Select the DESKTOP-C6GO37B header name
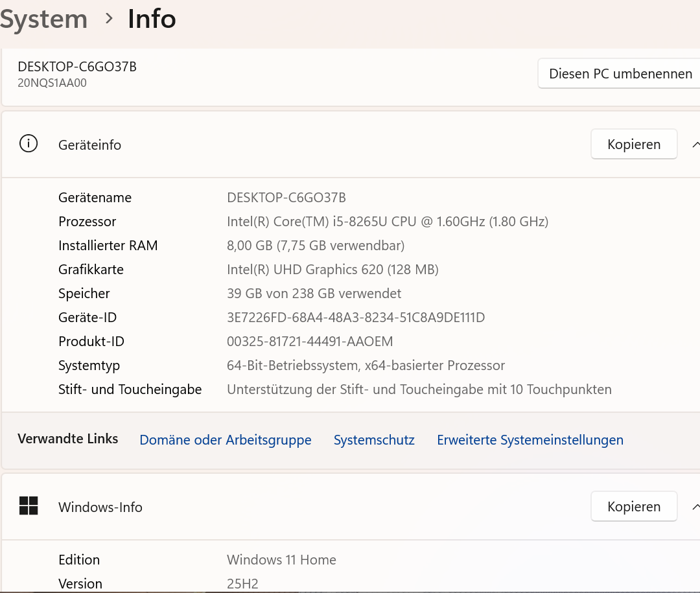 [x=77, y=67]
